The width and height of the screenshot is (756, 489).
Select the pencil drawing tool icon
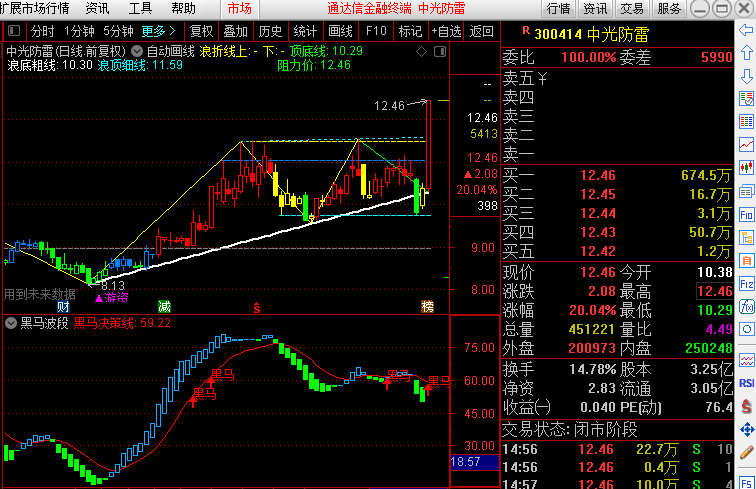(x=746, y=452)
